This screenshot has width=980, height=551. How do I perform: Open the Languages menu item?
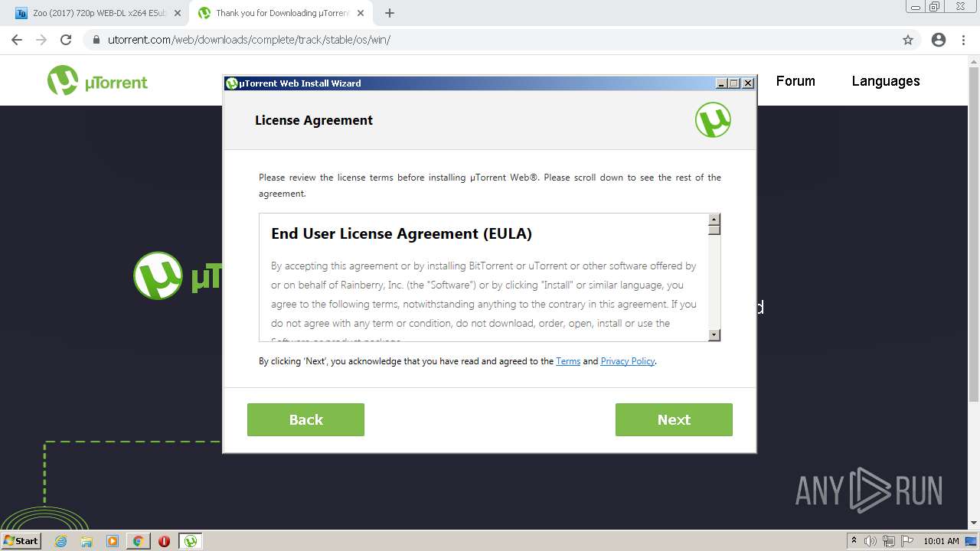[886, 81]
